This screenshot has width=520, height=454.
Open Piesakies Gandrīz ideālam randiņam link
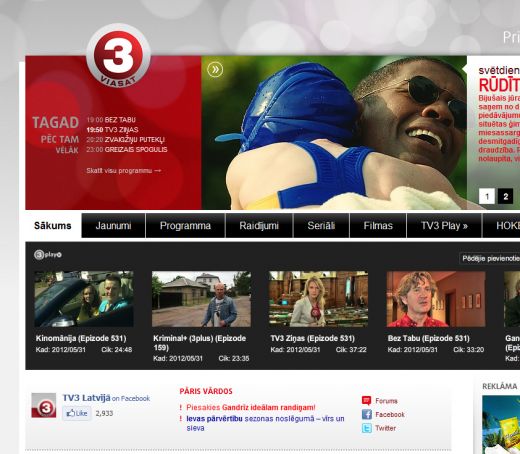coord(251,407)
